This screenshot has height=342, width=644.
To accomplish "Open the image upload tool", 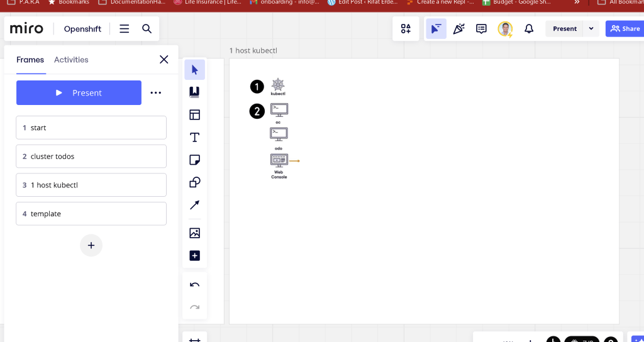I will [195, 233].
